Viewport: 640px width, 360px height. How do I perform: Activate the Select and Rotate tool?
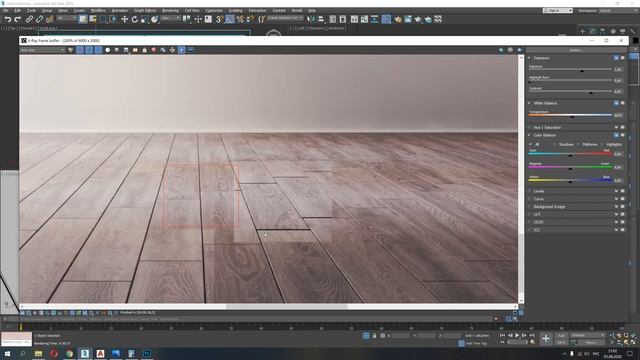(x=135, y=19)
